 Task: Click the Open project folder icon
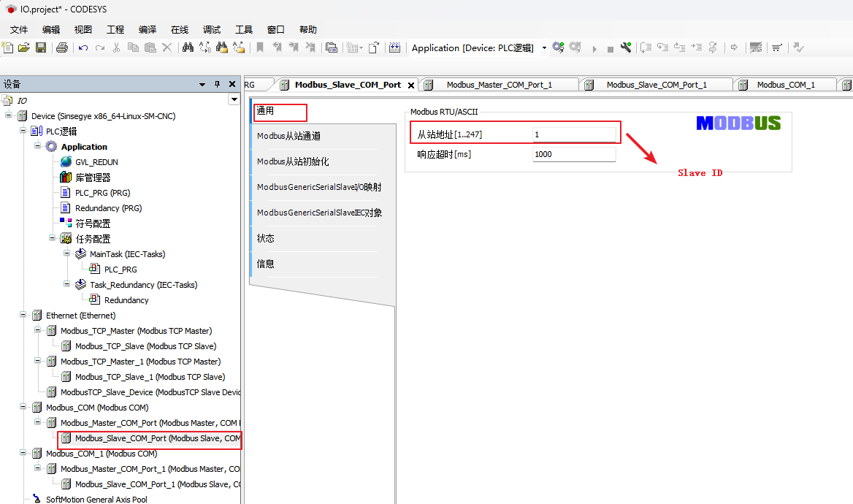point(24,47)
